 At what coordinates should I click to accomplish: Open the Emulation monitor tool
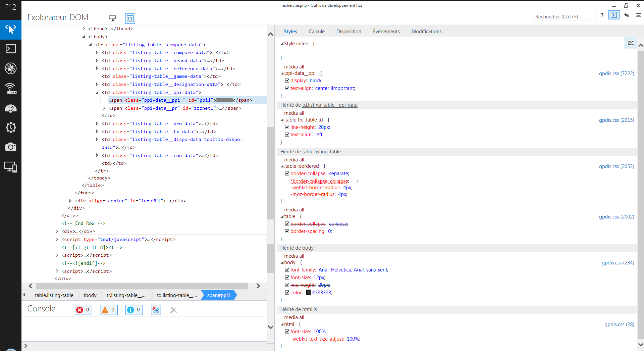point(11,167)
